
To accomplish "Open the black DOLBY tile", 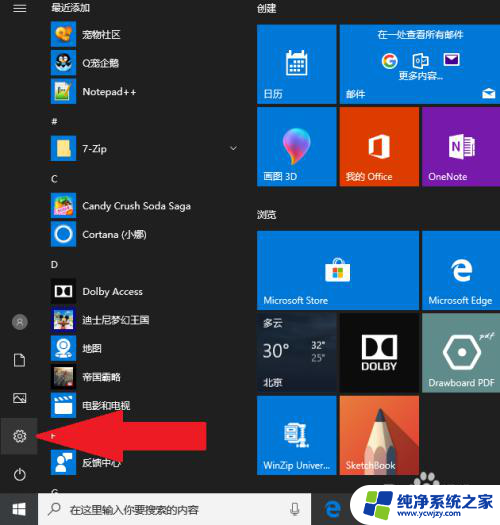I will coord(379,353).
